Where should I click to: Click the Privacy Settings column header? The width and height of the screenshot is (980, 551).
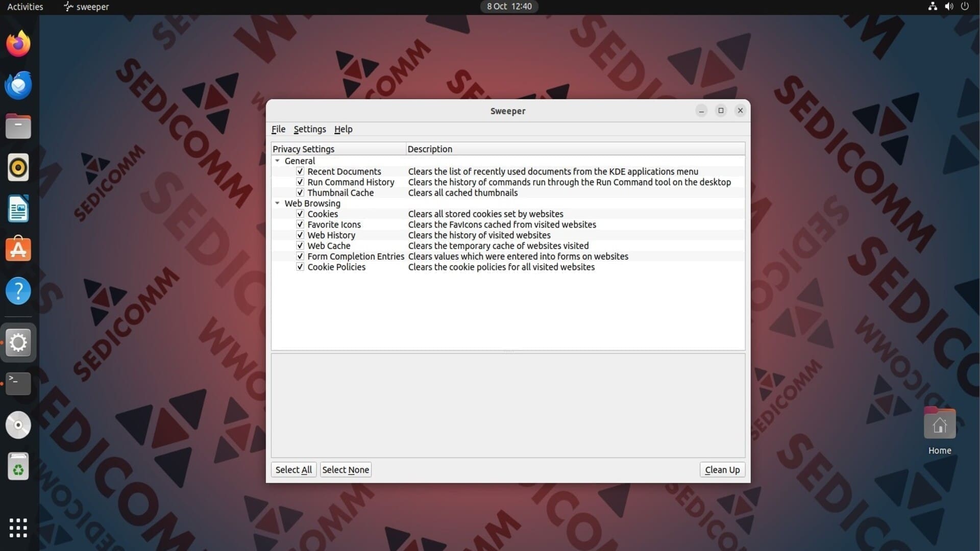tap(338, 149)
